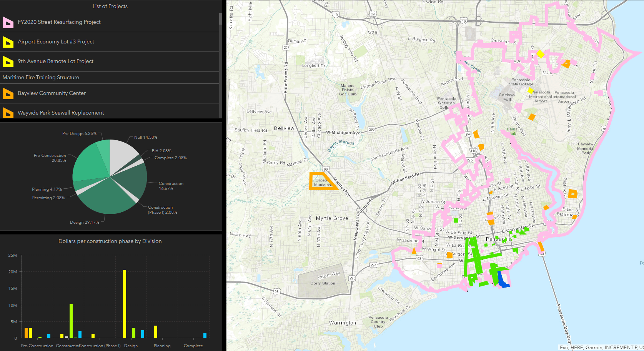Click the orange Bayview Community Center icon
This screenshot has width=644, height=351.
pos(8,93)
